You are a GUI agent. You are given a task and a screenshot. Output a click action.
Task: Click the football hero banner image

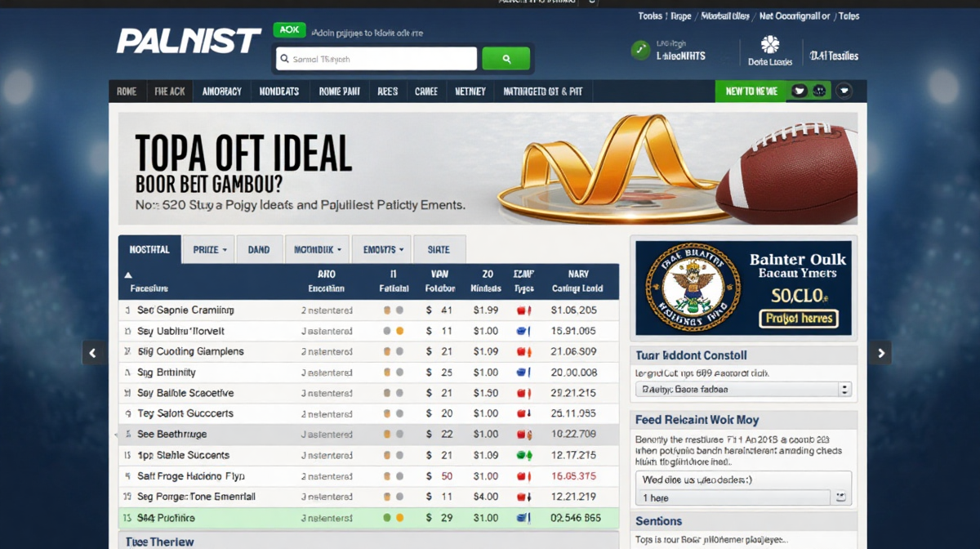488,168
